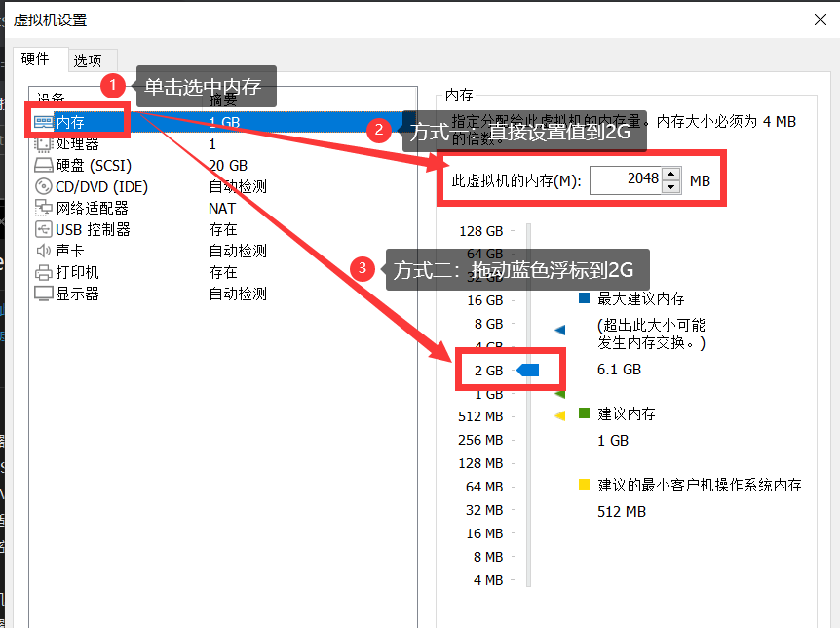This screenshot has height=628, width=840.
Task: Click the green 建议内存 legend swatch
Action: 584,412
